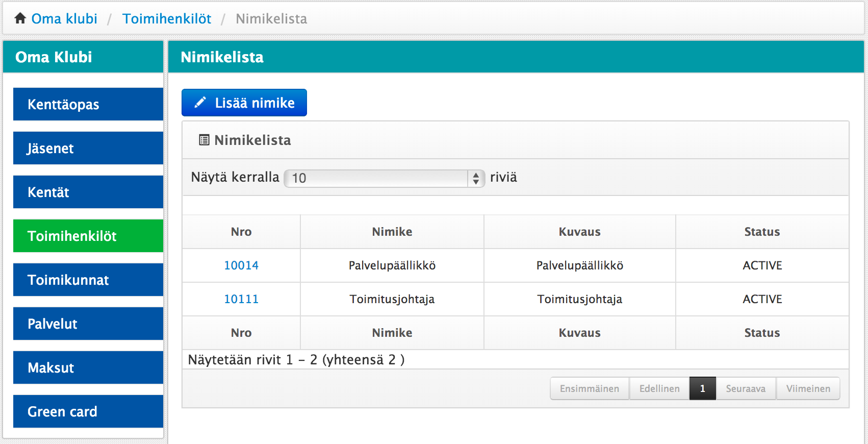Jump to Viimeinen page
The height and width of the screenshot is (444, 868).
coord(808,388)
